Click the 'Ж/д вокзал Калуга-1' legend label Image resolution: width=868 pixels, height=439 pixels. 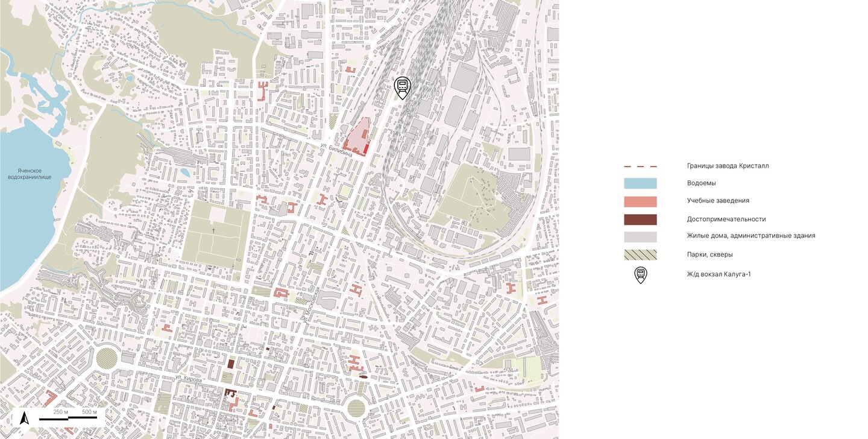[719, 274]
